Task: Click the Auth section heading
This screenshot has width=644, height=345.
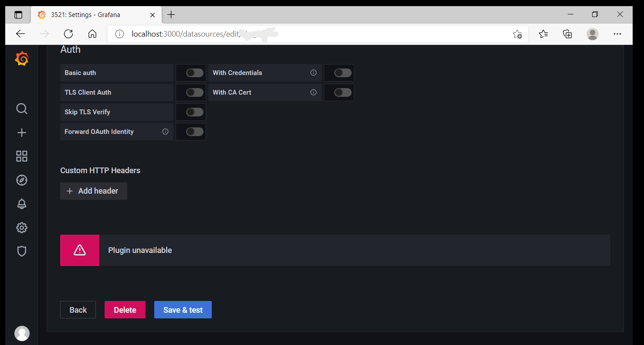Action: pyautogui.click(x=70, y=49)
